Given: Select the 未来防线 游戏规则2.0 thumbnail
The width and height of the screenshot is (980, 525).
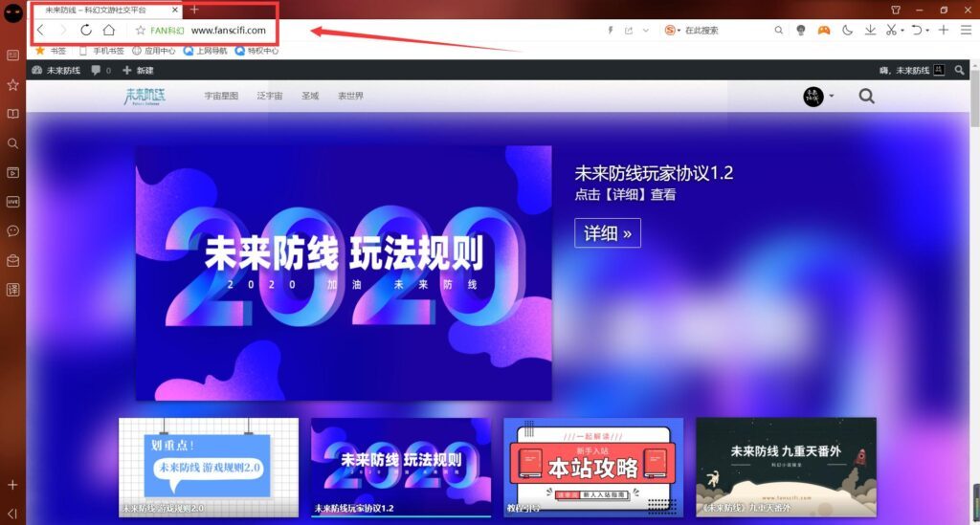Looking at the screenshot, I should point(209,467).
